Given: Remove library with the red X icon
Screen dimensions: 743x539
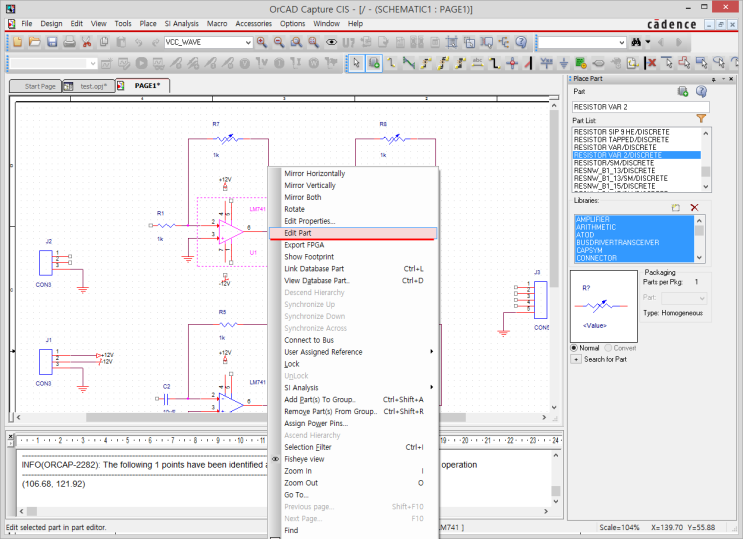Looking at the screenshot, I should click(694, 208).
